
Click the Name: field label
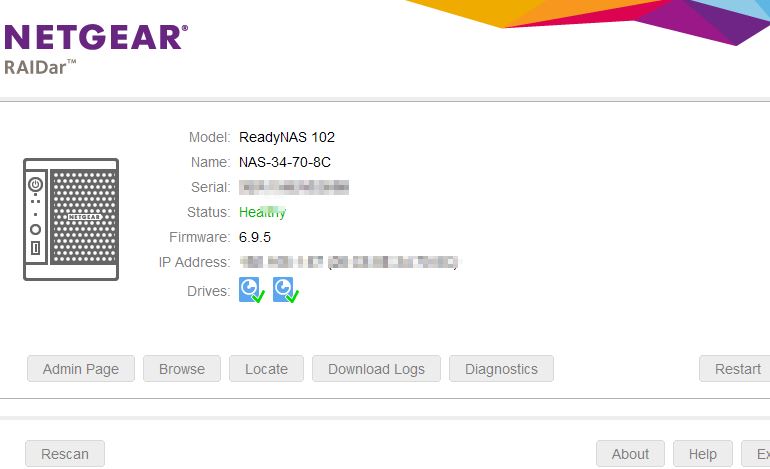(211, 162)
